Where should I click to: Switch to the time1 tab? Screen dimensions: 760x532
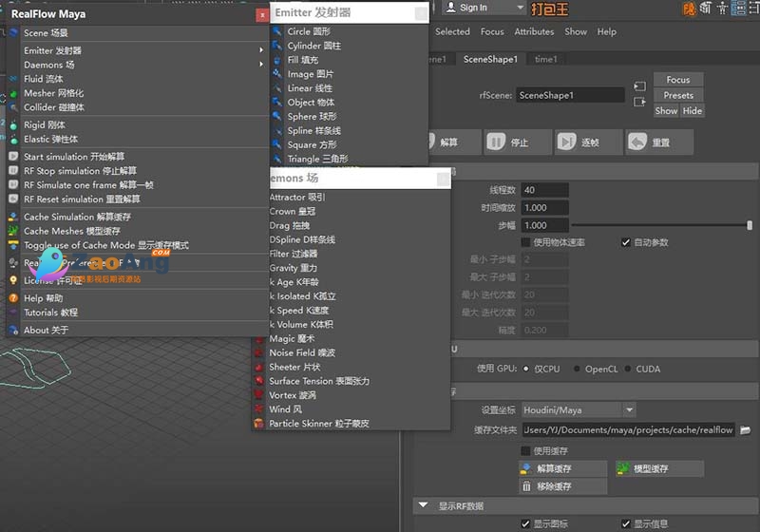pos(546,59)
